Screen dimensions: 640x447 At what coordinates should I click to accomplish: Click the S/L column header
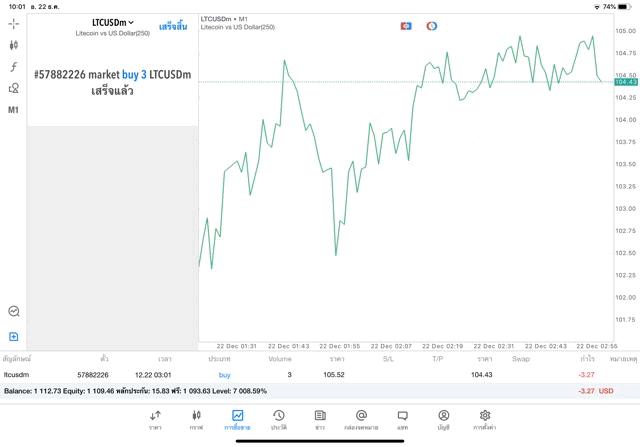pos(388,359)
